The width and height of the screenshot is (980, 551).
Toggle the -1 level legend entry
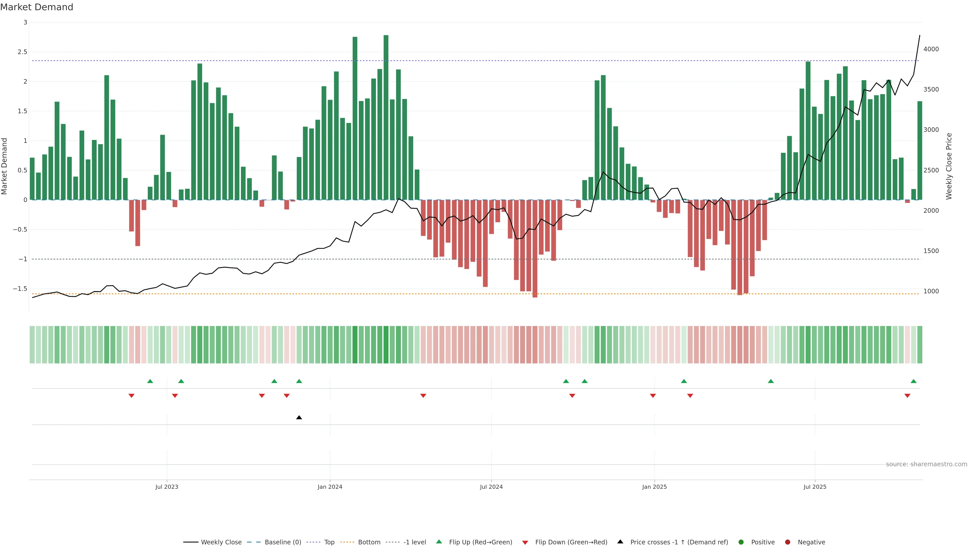click(x=414, y=542)
